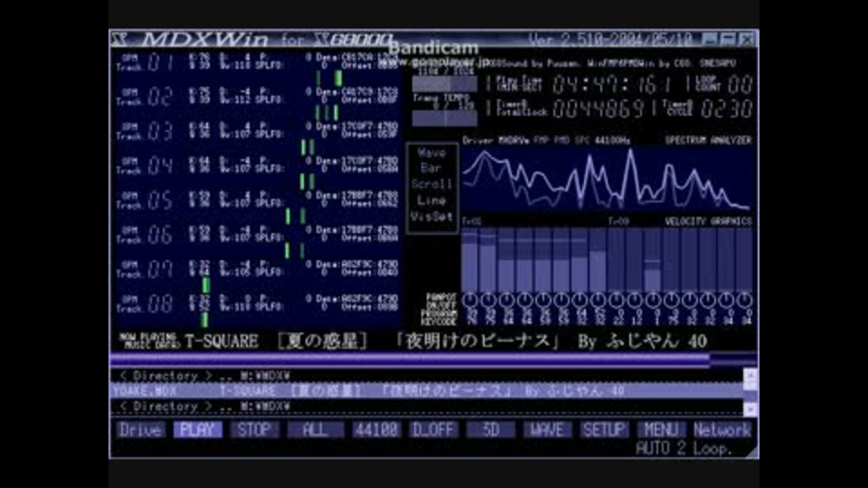Click the channel 14 panpot knob
Screen dimensions: 868x488
707,300
